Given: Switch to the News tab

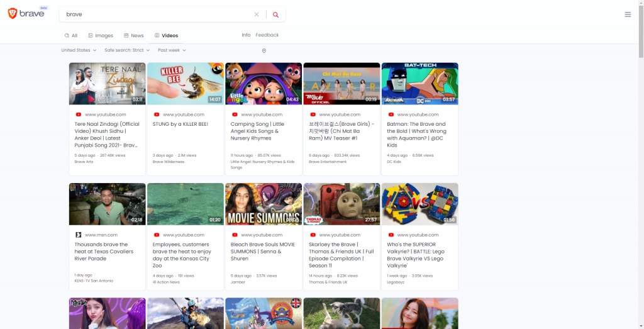Looking at the screenshot, I should (134, 36).
